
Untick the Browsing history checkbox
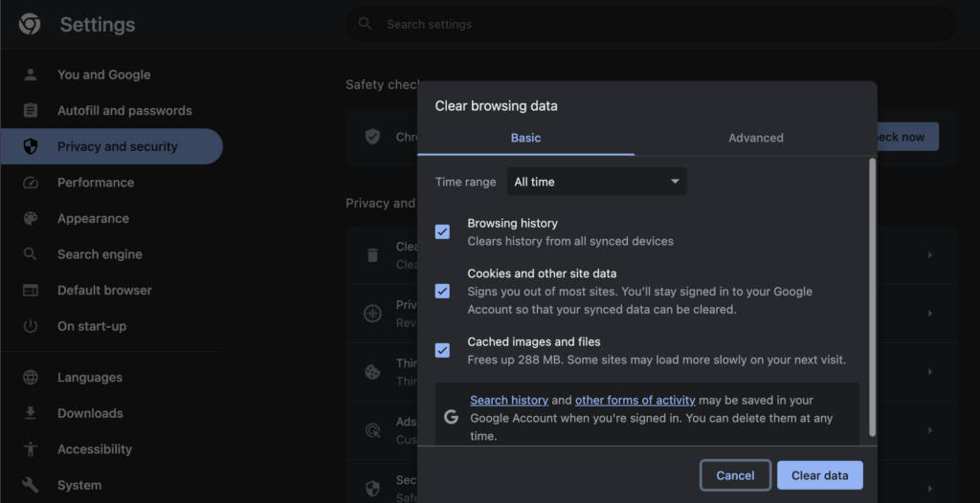[x=442, y=231]
